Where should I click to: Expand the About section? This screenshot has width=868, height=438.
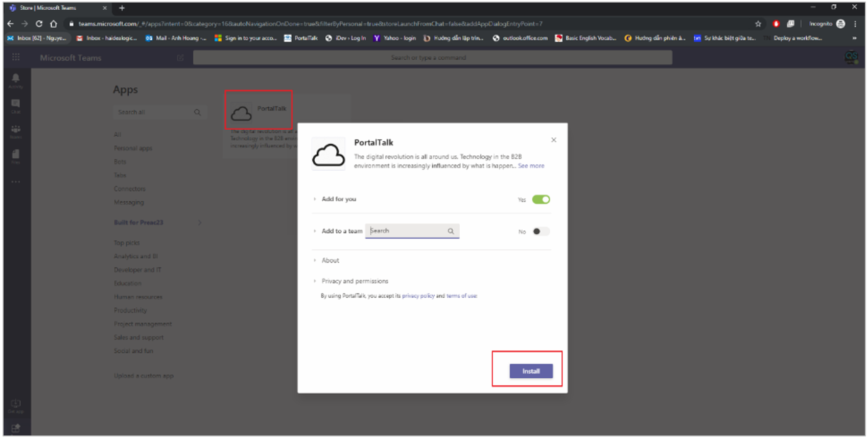pyautogui.click(x=315, y=260)
